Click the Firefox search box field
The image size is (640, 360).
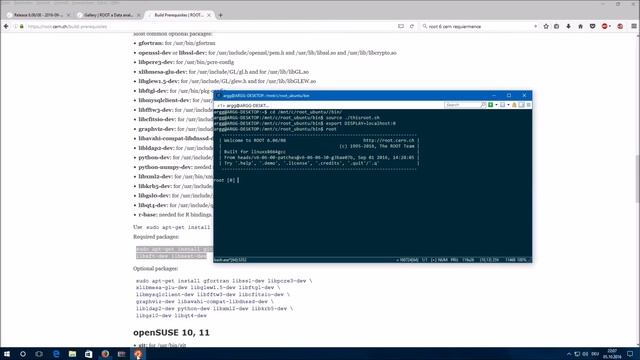480,26
